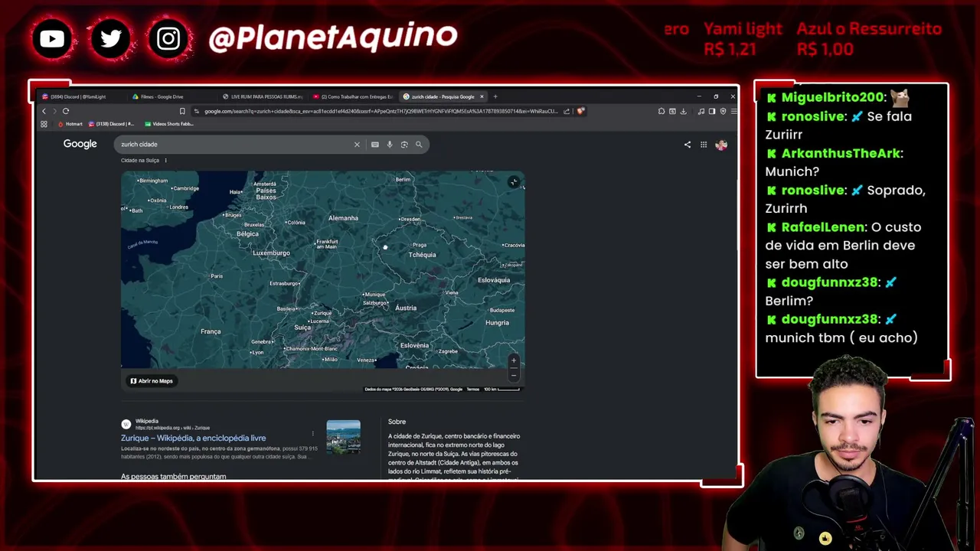Search by image with the lens icon

coord(404,144)
